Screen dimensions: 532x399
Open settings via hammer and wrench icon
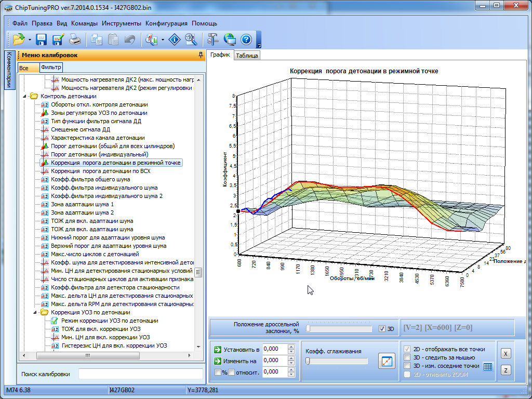[x=213, y=39]
